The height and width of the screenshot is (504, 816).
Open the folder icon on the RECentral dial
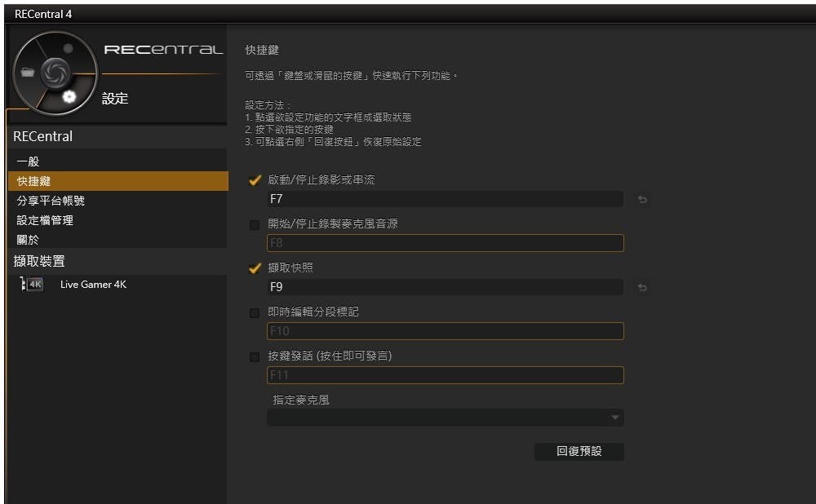(28, 72)
